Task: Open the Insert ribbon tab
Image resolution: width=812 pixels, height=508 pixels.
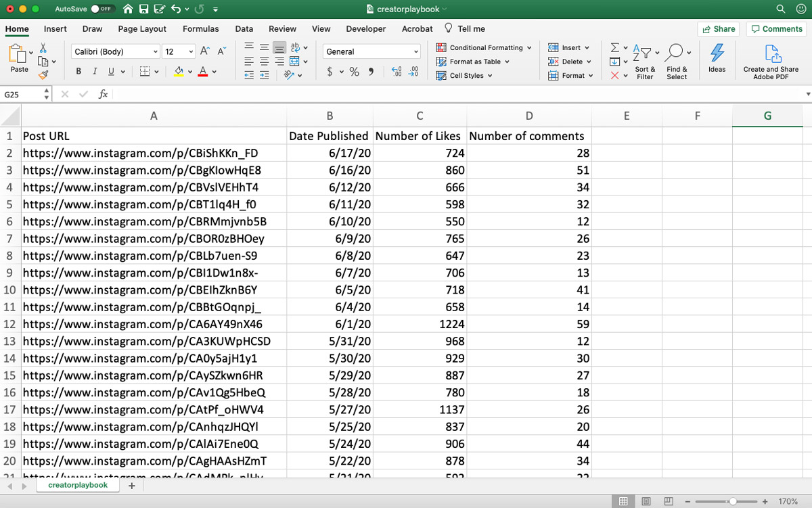Action: click(55, 29)
